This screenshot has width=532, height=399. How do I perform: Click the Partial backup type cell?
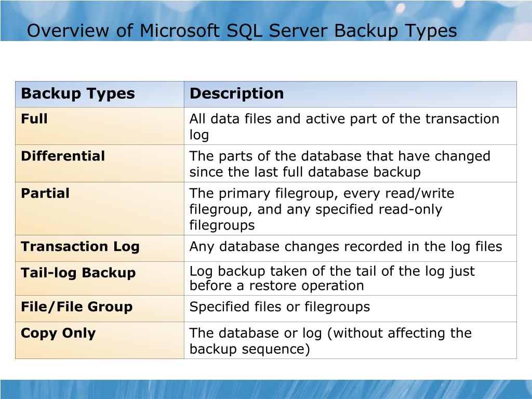(100, 208)
